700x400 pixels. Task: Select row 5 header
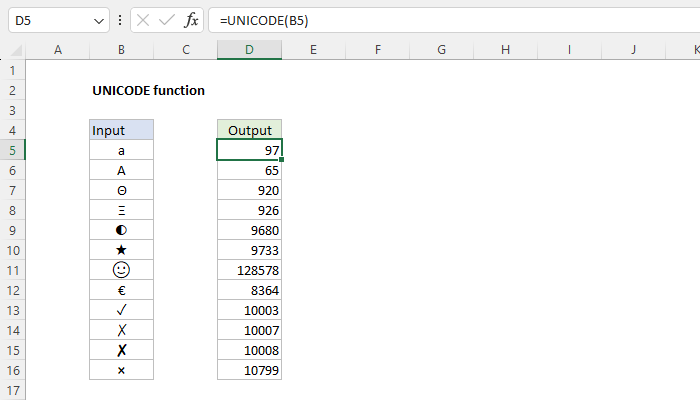(x=12, y=150)
